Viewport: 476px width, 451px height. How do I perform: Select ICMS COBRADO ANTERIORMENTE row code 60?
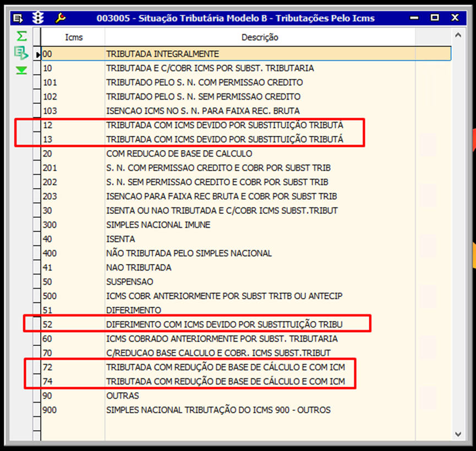tap(246, 339)
